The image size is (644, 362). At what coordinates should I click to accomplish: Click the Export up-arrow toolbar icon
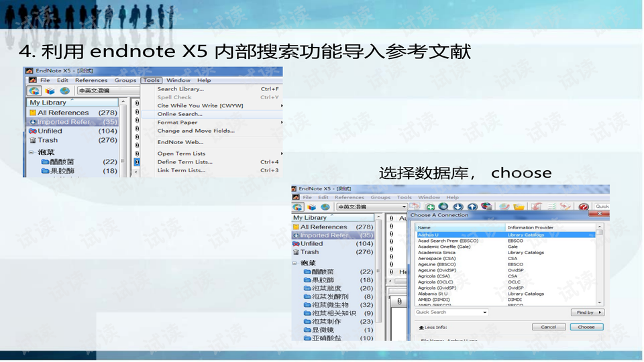[472, 207]
